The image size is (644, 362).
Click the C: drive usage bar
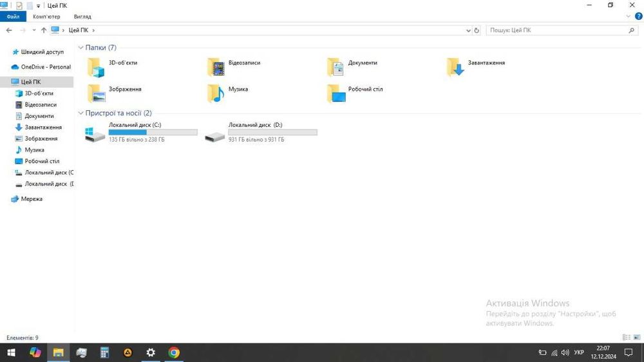[x=153, y=132]
